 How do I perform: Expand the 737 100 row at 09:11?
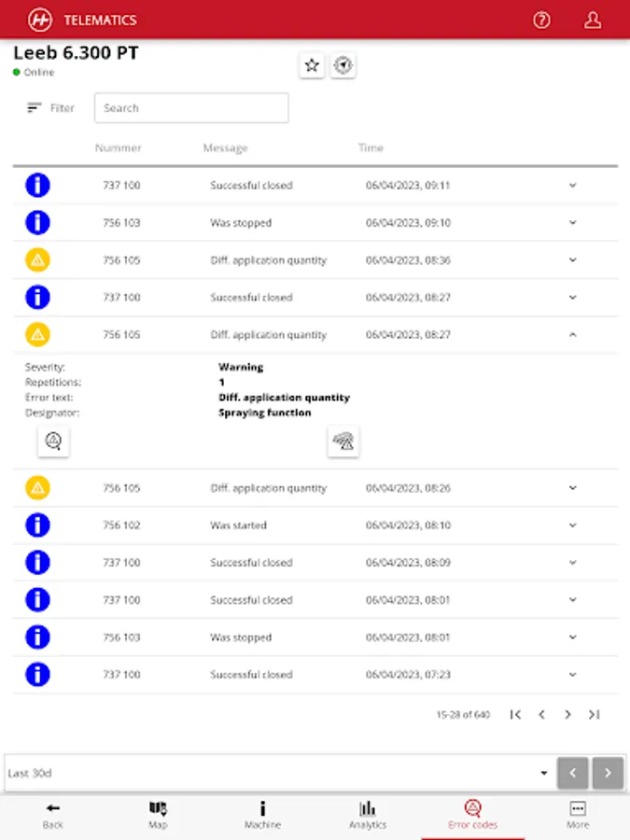click(x=573, y=186)
